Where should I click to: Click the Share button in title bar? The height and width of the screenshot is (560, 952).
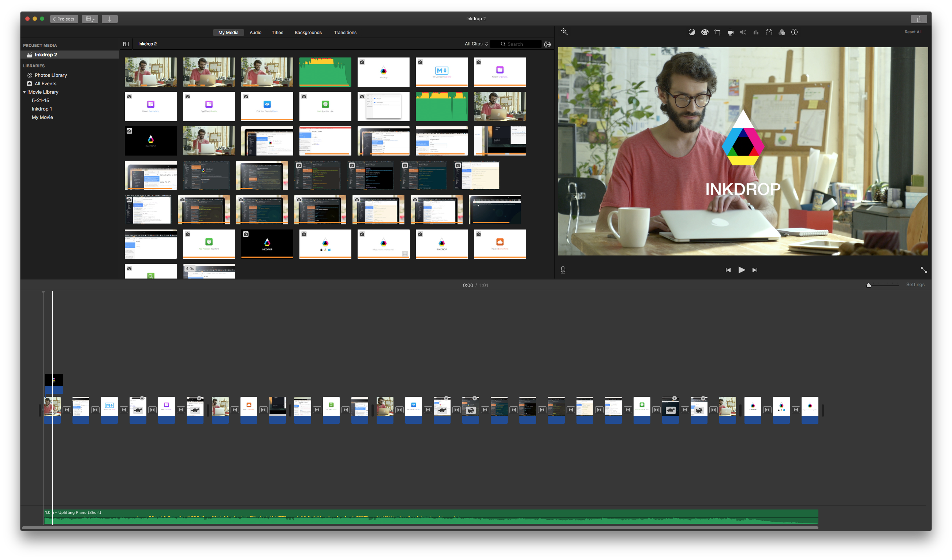point(919,19)
